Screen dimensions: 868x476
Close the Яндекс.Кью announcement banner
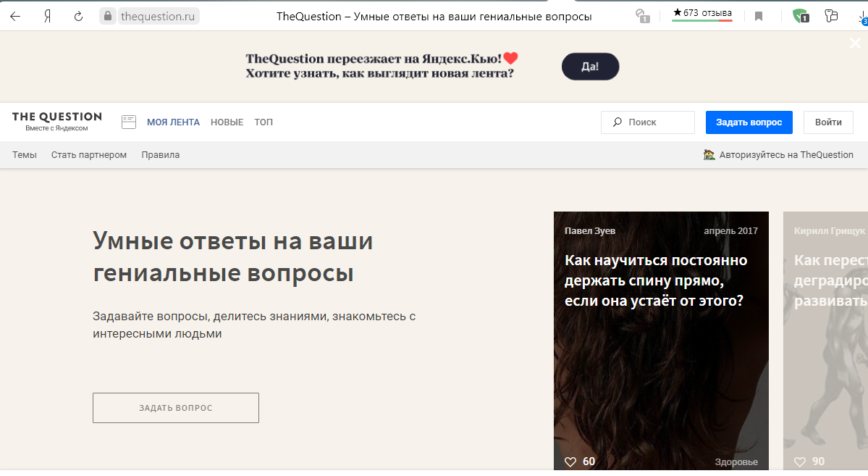[855, 43]
